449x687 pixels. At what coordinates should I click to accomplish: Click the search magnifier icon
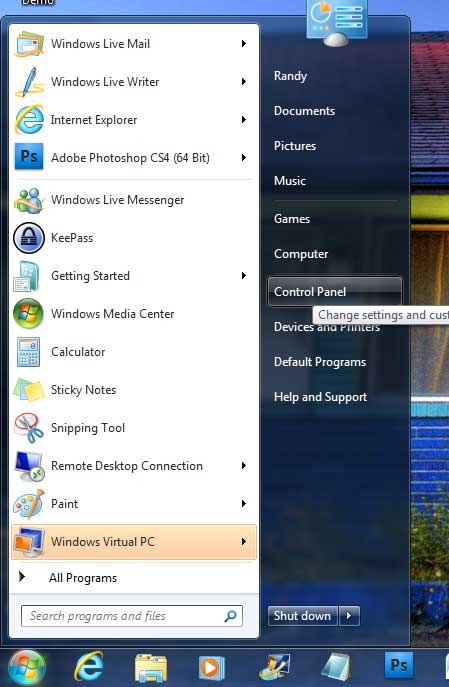click(x=230, y=616)
